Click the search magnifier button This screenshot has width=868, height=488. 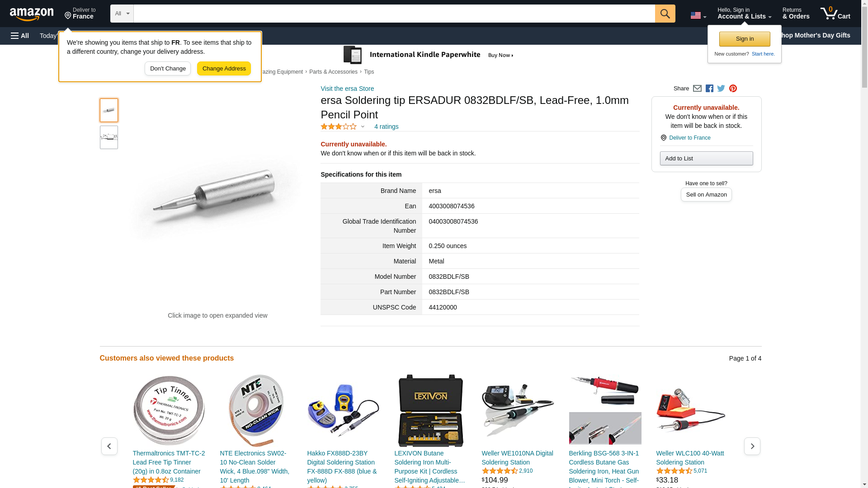point(665,14)
